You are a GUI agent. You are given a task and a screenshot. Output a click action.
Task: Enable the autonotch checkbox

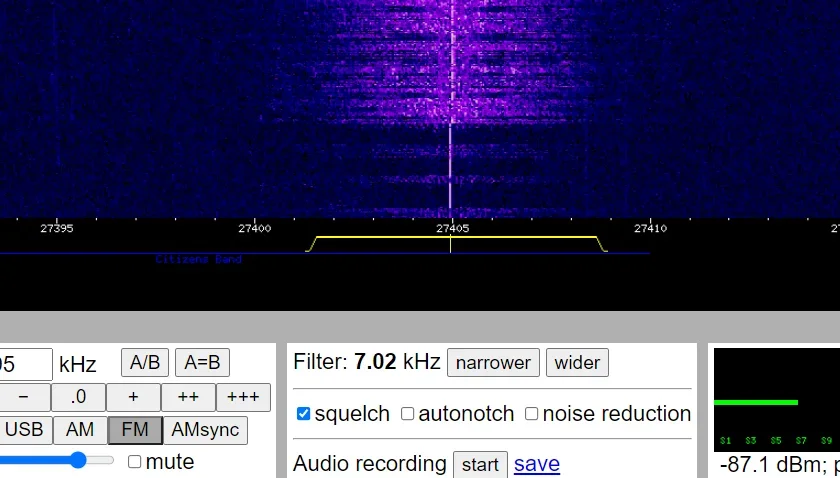[x=407, y=414]
